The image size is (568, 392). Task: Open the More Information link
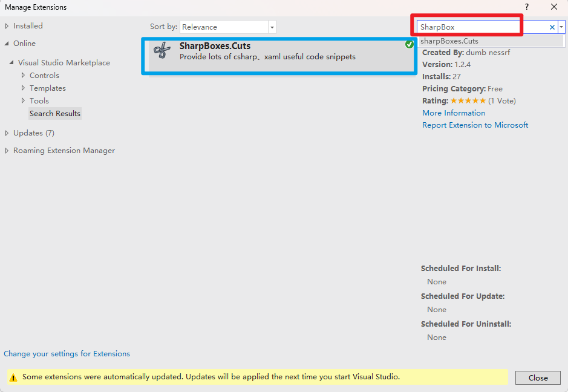pos(454,113)
